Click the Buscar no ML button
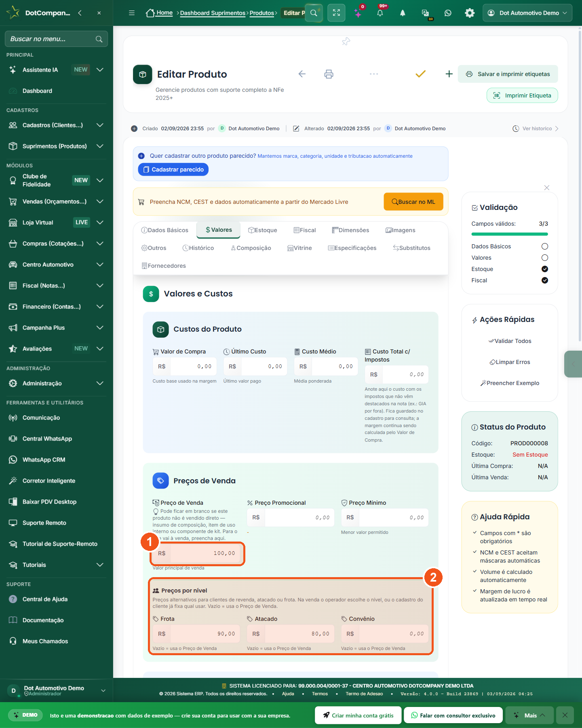The height and width of the screenshot is (728, 582). coord(413,202)
